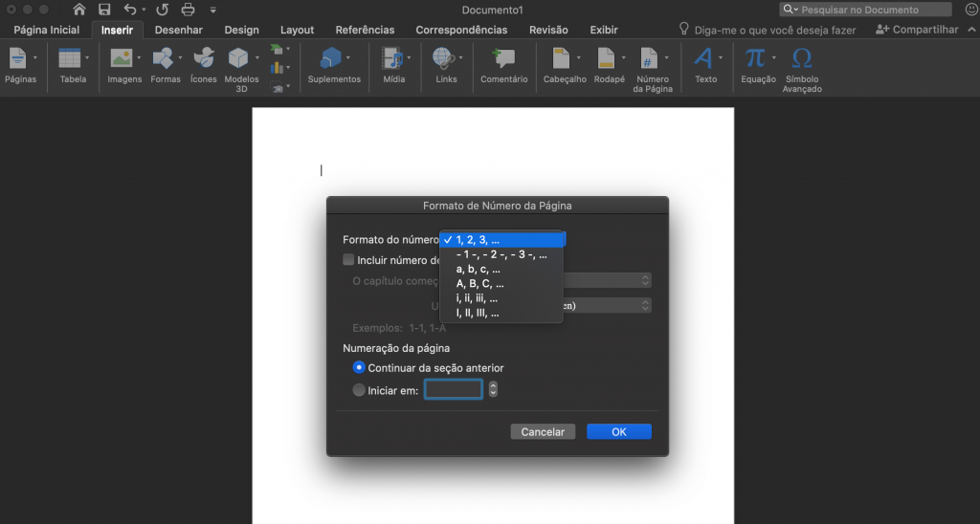The height and width of the screenshot is (524, 980).
Task: Click the Cancelar button
Action: (x=543, y=431)
